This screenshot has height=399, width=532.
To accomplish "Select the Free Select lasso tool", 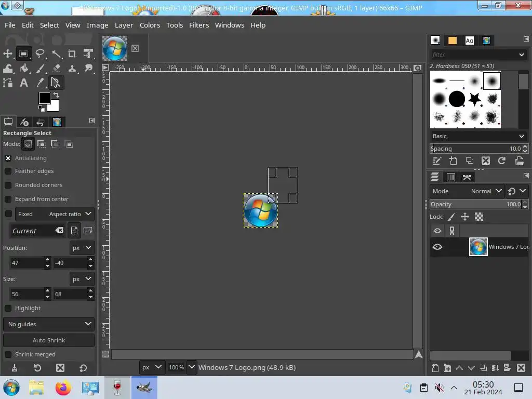I will pyautogui.click(x=40, y=54).
